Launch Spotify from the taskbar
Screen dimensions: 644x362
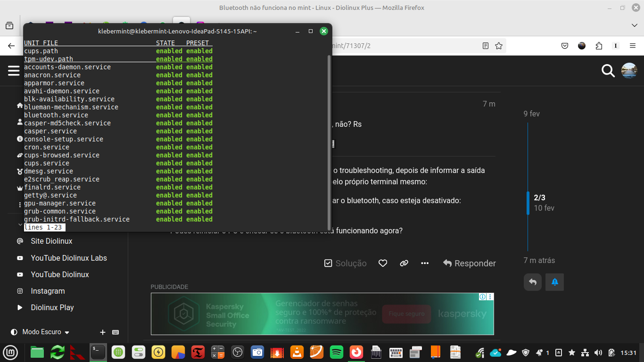coord(336,352)
